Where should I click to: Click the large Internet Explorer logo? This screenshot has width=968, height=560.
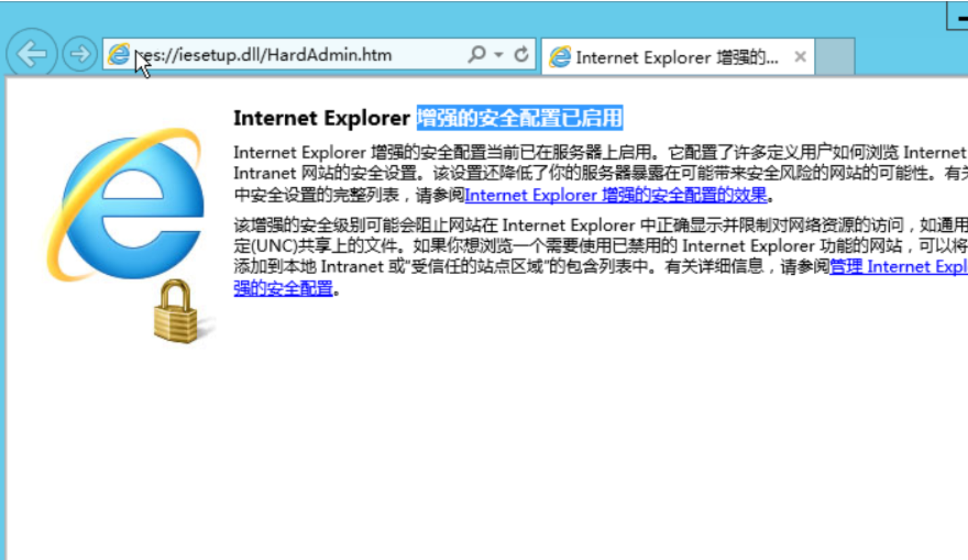click(127, 204)
